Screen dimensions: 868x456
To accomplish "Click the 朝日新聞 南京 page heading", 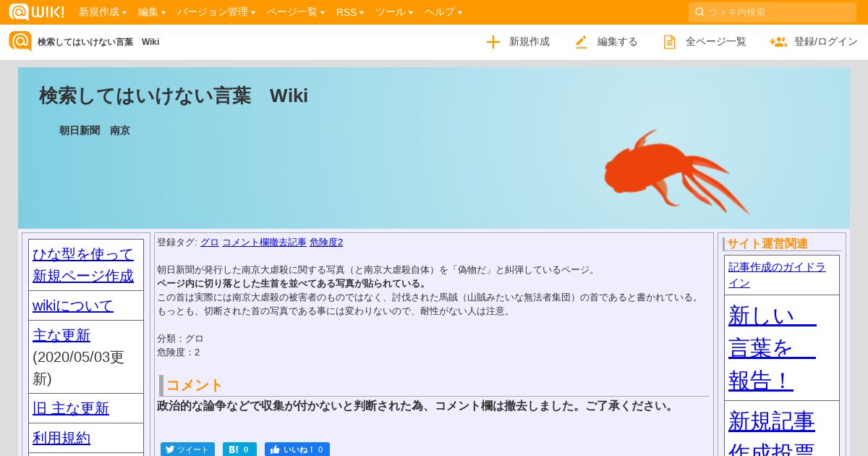I will [95, 131].
